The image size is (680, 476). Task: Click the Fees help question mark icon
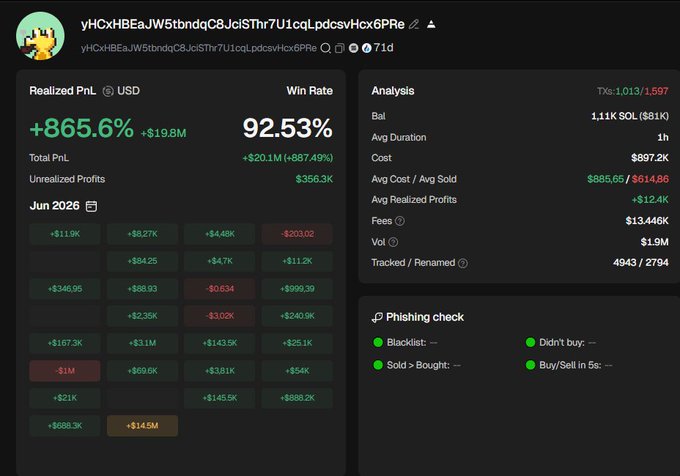400,221
